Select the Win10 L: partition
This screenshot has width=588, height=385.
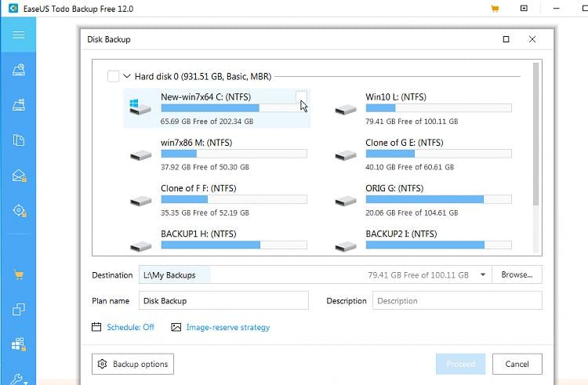pos(422,109)
